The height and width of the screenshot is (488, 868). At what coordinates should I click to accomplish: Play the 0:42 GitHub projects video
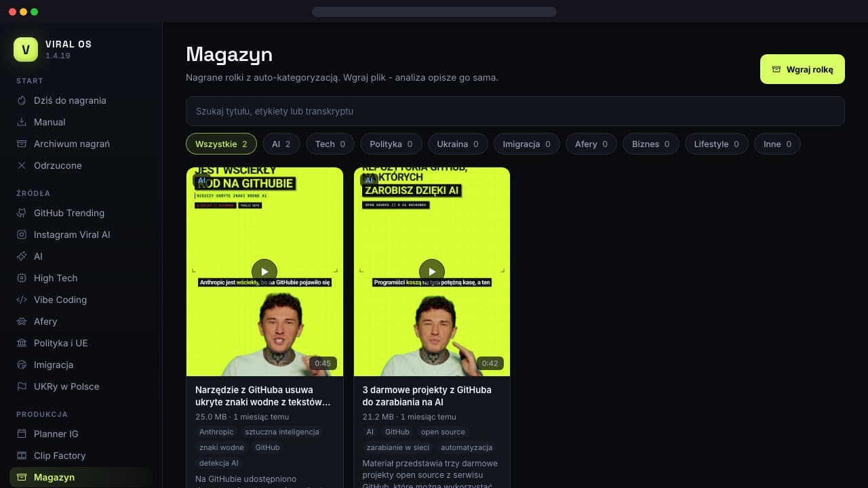(432, 272)
